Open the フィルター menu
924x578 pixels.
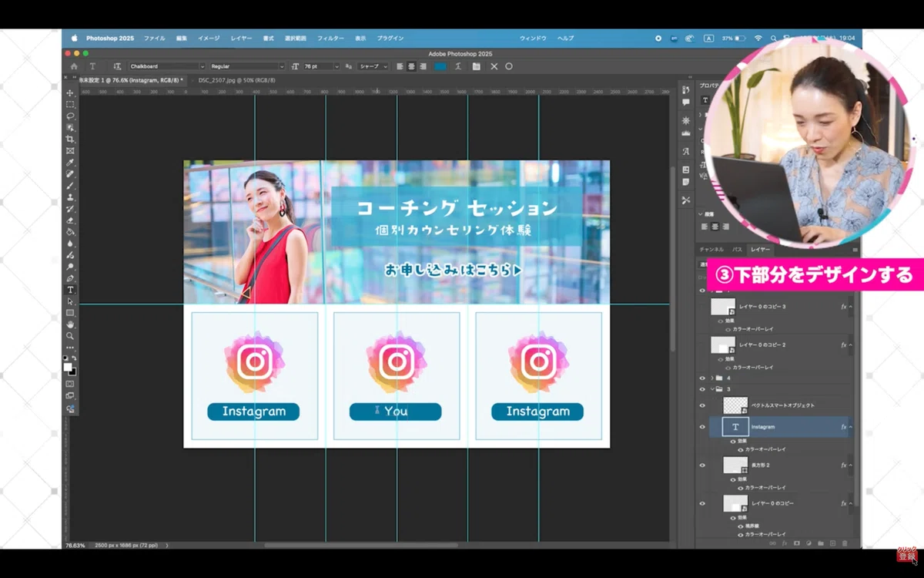[330, 38]
